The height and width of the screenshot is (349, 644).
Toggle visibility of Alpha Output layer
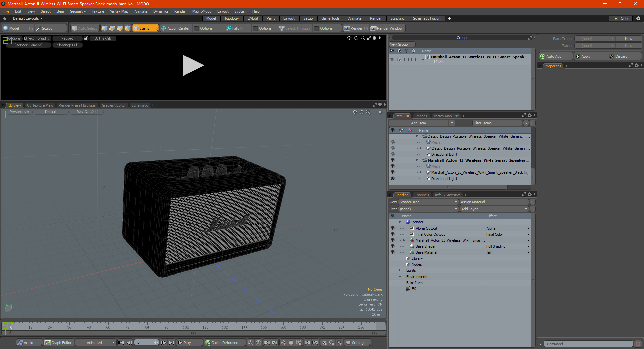pos(392,228)
